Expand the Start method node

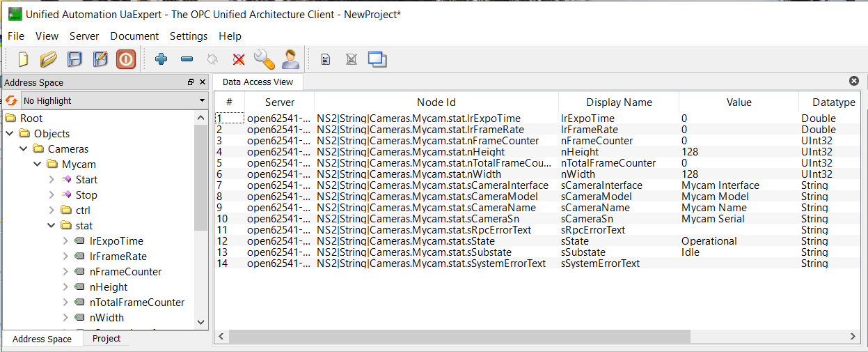pos(52,180)
